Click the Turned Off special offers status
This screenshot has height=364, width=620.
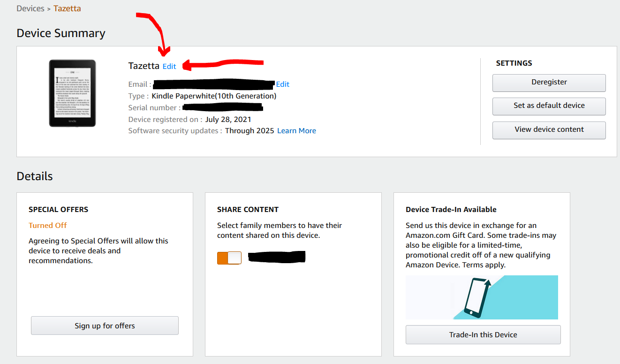[x=48, y=226]
